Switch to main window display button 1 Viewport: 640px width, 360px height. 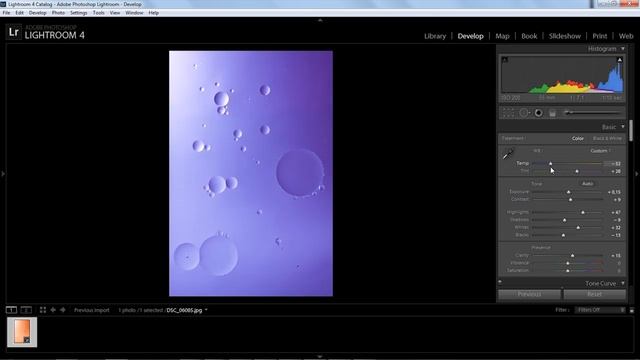tap(11, 310)
